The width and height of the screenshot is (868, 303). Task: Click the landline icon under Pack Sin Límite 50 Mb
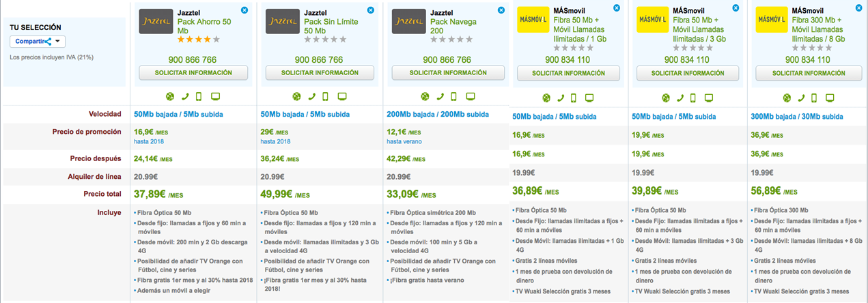(x=311, y=96)
